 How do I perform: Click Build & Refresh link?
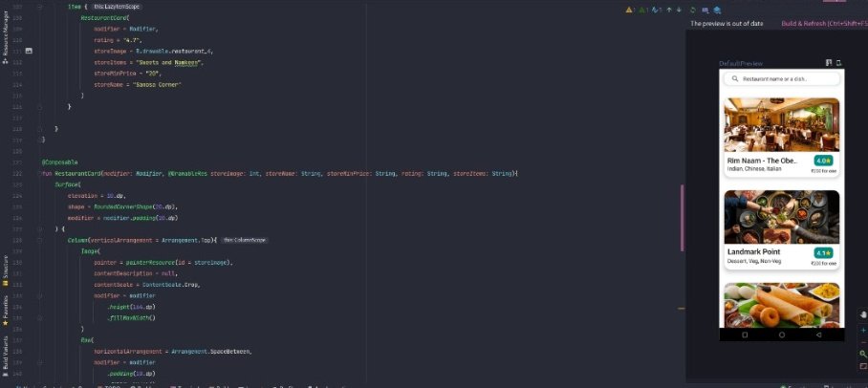pos(824,24)
